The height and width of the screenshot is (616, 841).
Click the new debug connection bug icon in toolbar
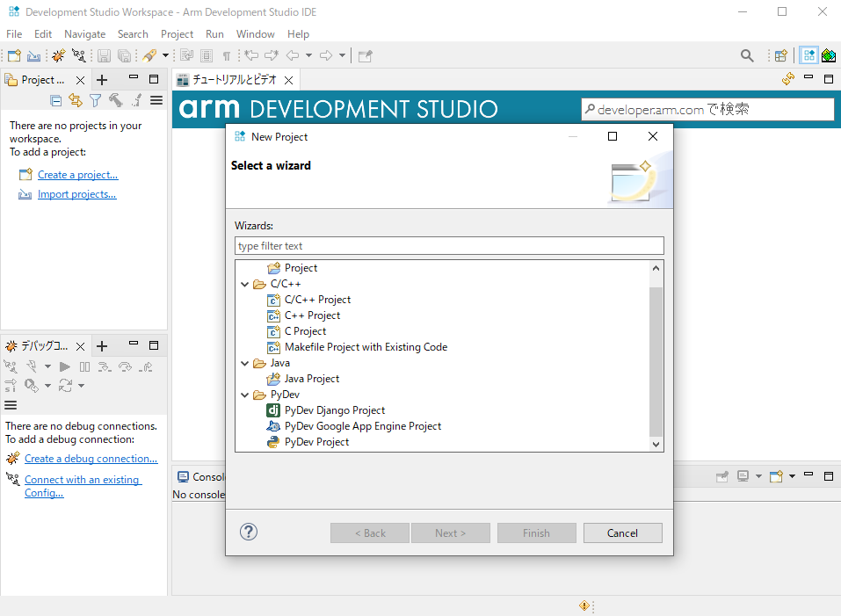pyautogui.click(x=59, y=55)
